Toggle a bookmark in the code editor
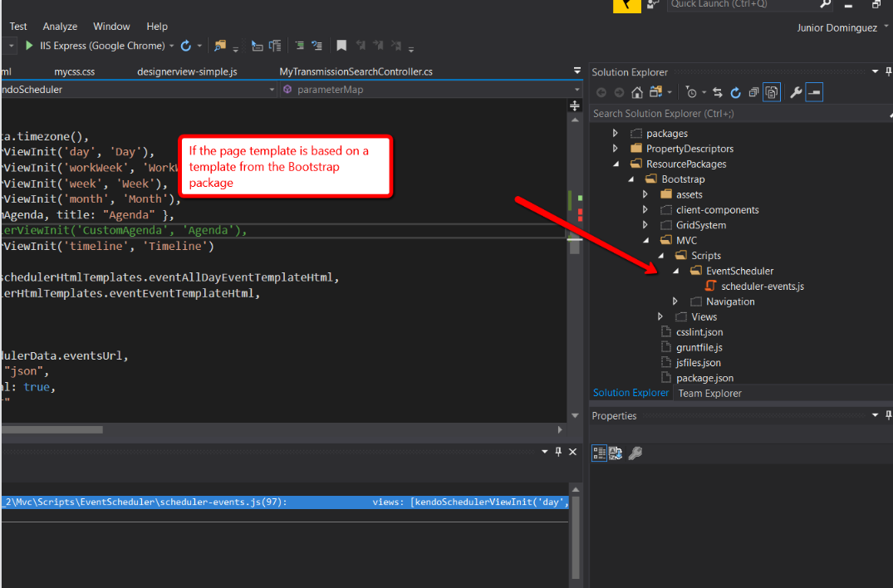Screen dimensions: 893x588 [x=341, y=46]
